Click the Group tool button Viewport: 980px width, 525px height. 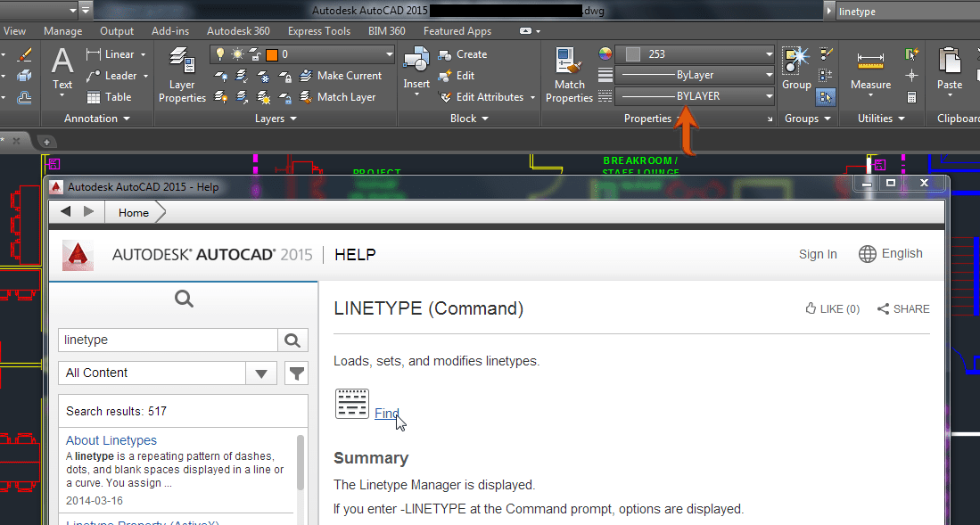point(796,69)
